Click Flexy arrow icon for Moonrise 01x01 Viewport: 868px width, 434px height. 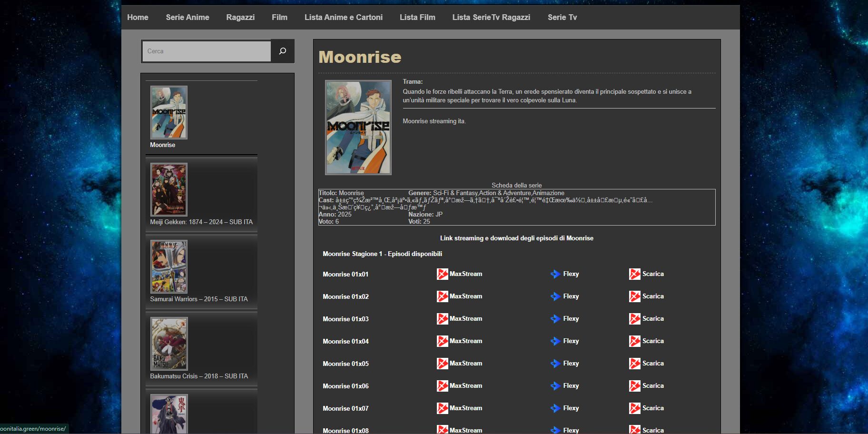[555, 274]
